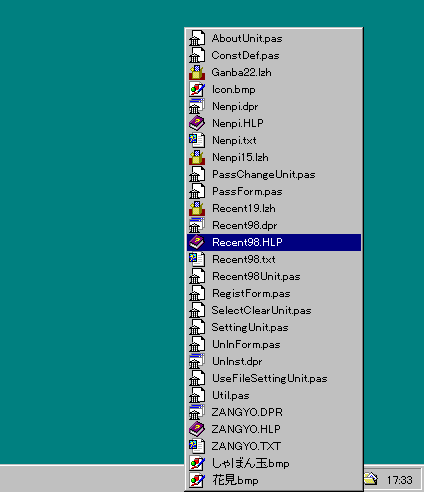Click the archive icon beside Recent19.lzh
424x492 pixels.
(197, 208)
